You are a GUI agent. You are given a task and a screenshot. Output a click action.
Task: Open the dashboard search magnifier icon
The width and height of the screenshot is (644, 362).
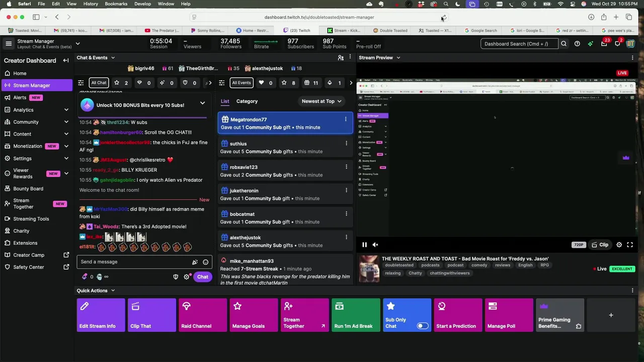[x=563, y=44]
